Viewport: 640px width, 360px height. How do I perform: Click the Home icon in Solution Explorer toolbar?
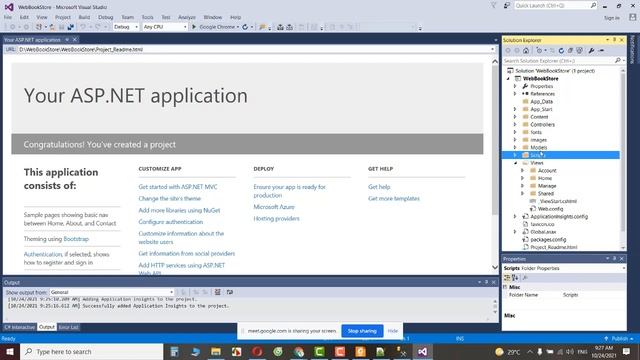(526, 51)
